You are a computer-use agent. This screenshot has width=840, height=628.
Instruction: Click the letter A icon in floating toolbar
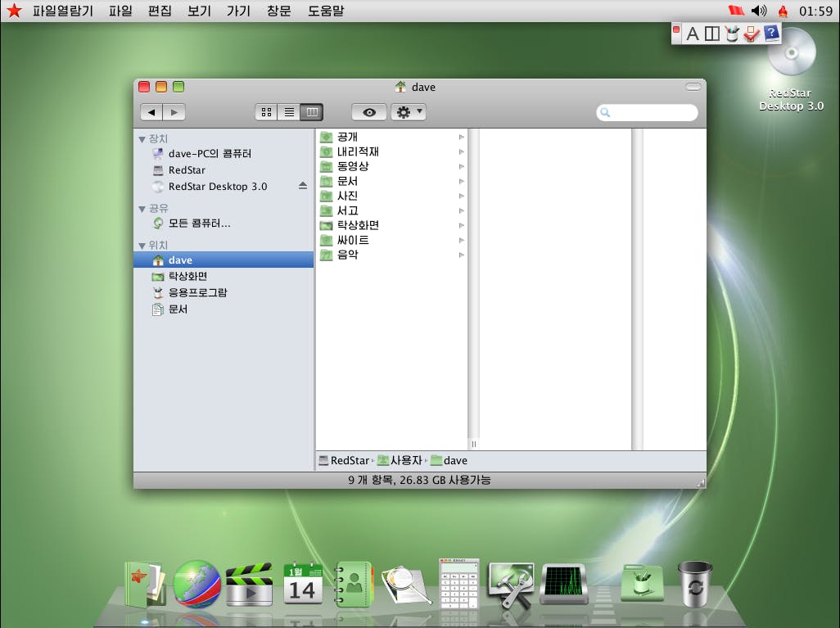tap(692, 34)
